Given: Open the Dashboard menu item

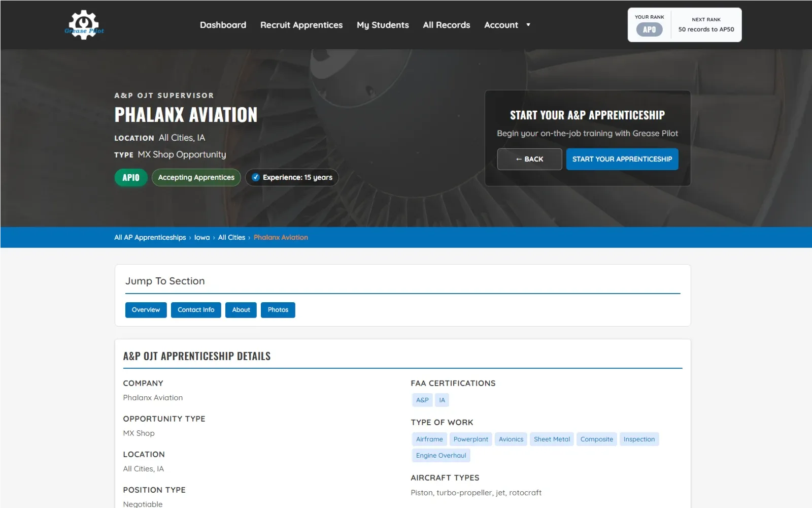Looking at the screenshot, I should coord(223,25).
